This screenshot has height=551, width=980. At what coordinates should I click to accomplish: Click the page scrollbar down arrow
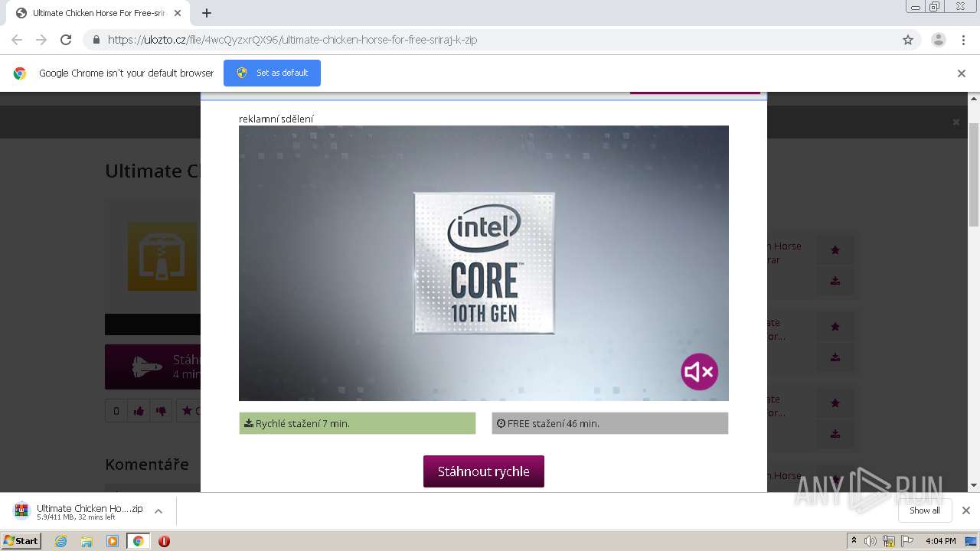click(x=974, y=485)
